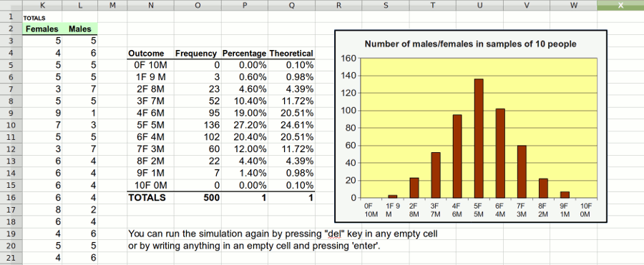Select column R header
Screen dimensions: 644x265
click(338, 5)
